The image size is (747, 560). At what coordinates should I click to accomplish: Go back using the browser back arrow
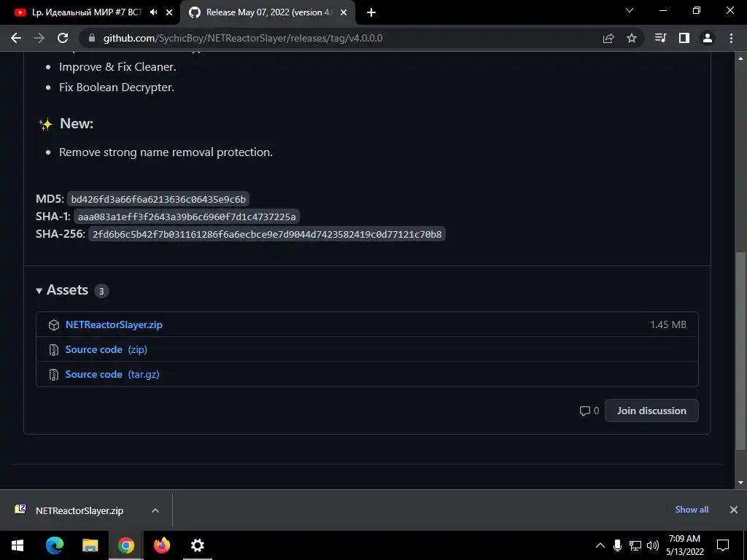(x=16, y=38)
